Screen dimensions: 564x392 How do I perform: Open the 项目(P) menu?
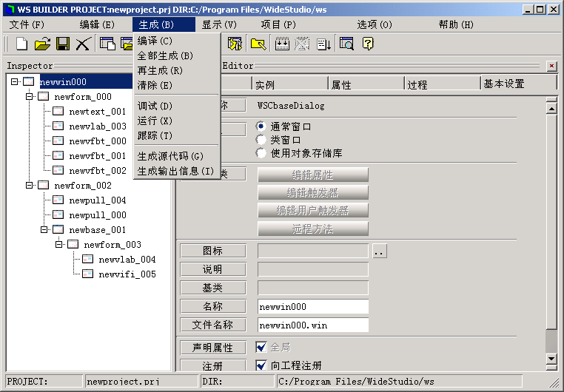(x=278, y=24)
